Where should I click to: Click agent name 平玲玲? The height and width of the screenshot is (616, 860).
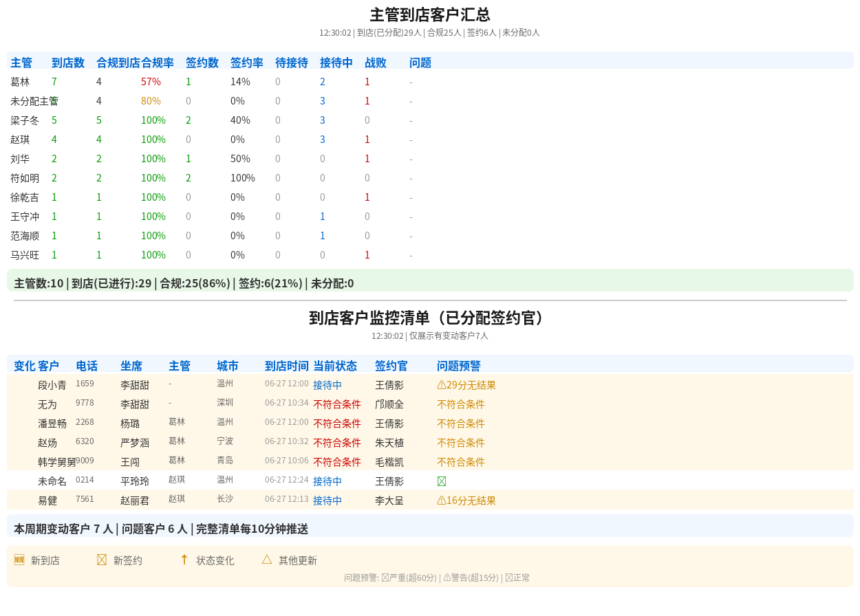135,481
